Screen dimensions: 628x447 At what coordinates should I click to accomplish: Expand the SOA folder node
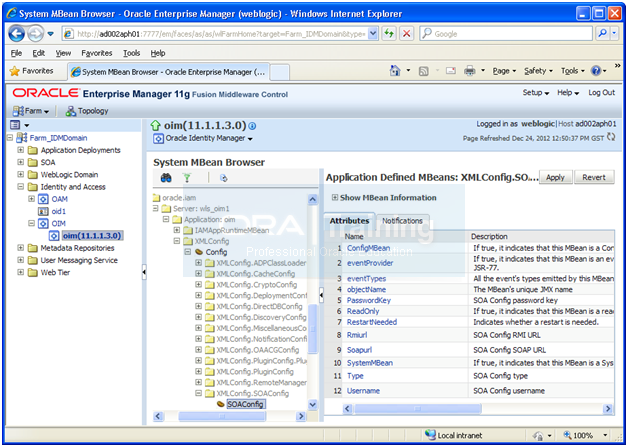point(20,162)
